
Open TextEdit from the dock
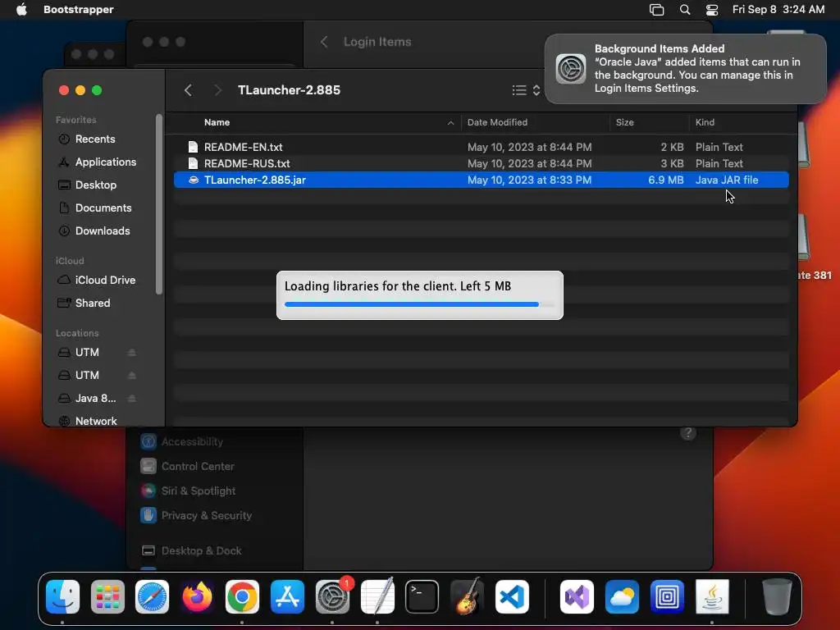click(x=377, y=596)
